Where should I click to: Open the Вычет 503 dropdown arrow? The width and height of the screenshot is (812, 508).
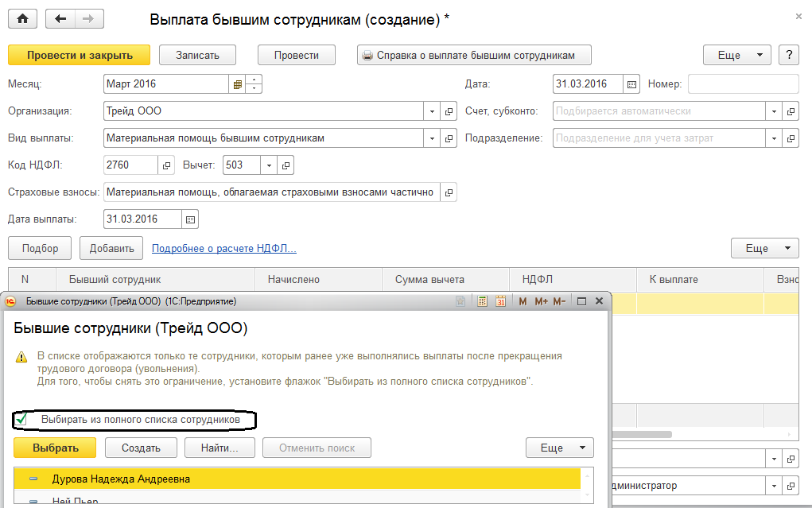coord(270,165)
